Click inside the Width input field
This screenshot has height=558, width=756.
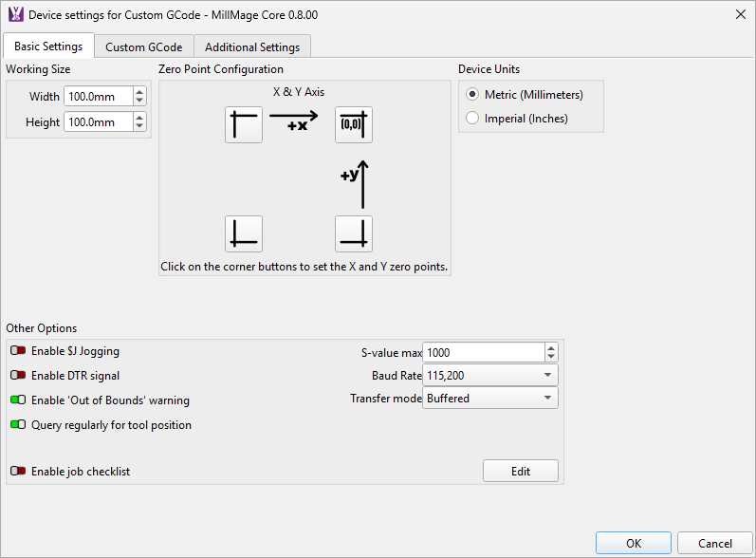click(98, 97)
